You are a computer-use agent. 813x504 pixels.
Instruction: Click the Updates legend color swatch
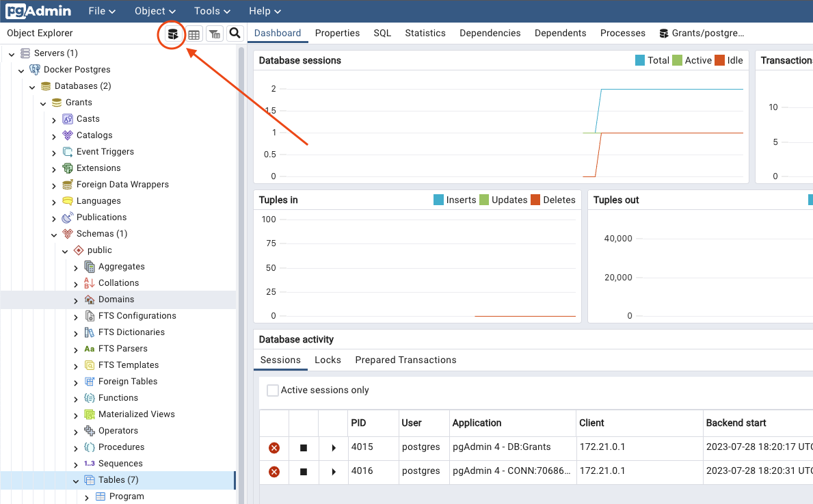pos(484,200)
